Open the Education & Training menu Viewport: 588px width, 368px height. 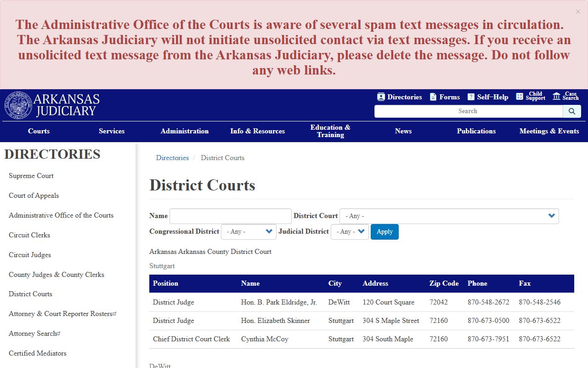pyautogui.click(x=330, y=131)
